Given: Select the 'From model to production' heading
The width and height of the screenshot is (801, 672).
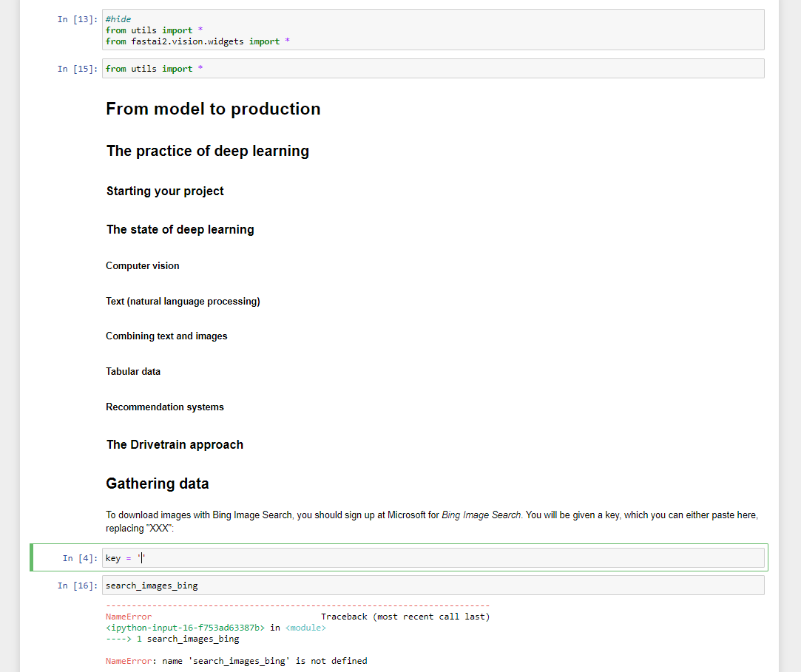Looking at the screenshot, I should pos(213,109).
